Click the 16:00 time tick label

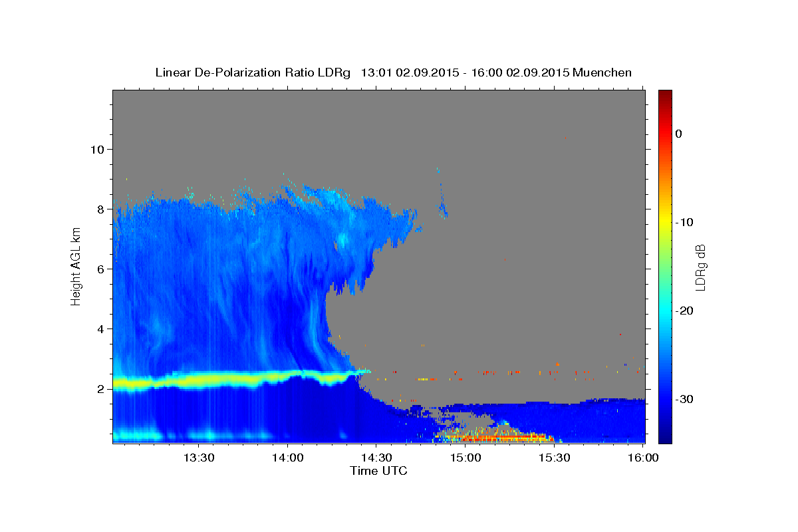point(643,458)
